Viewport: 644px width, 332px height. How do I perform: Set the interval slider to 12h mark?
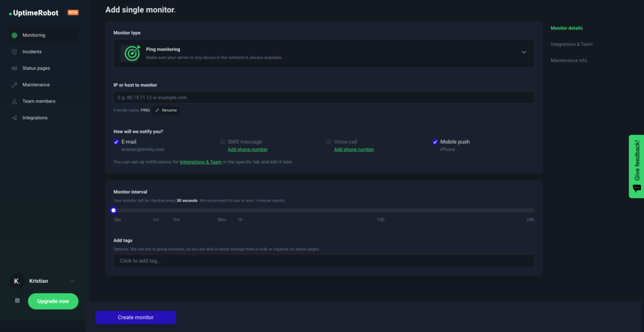[380, 210]
